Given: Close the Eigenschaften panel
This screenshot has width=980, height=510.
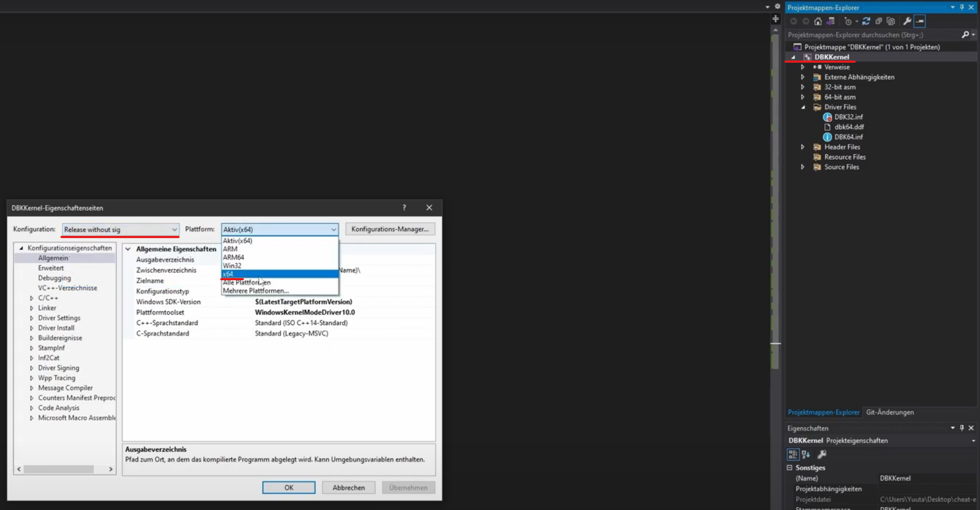Looking at the screenshot, I should (971, 428).
